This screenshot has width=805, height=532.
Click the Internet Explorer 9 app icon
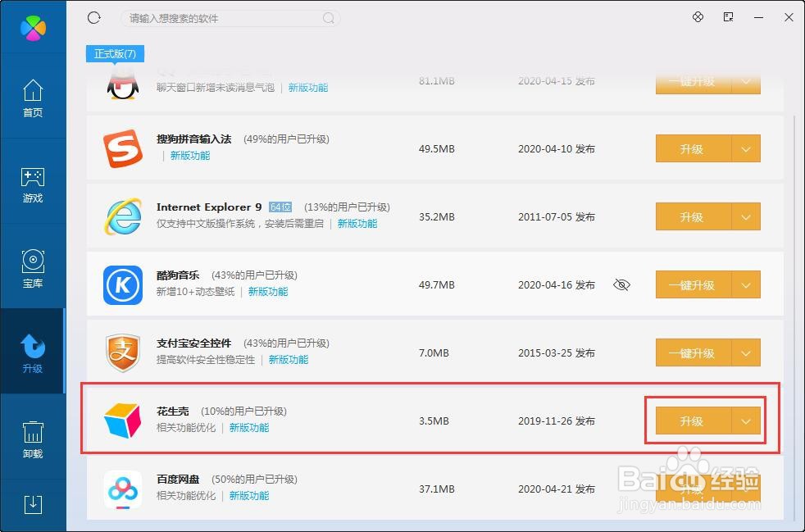pyautogui.click(x=123, y=216)
